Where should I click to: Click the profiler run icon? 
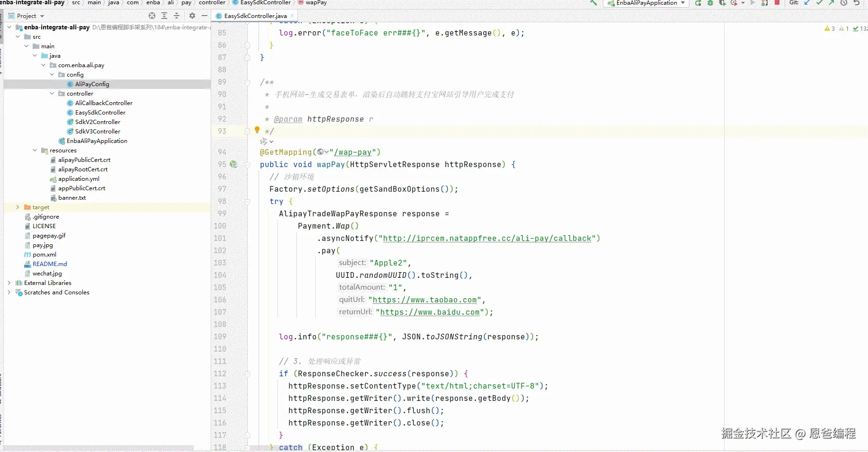(x=734, y=3)
